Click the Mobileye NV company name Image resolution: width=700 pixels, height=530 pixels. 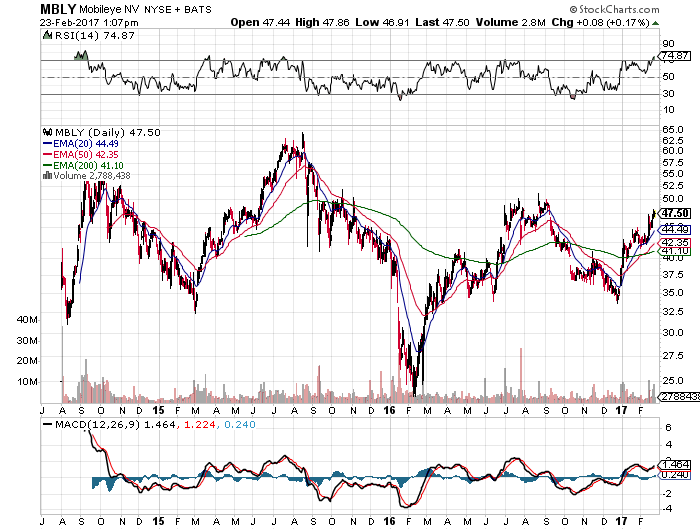tap(110, 9)
